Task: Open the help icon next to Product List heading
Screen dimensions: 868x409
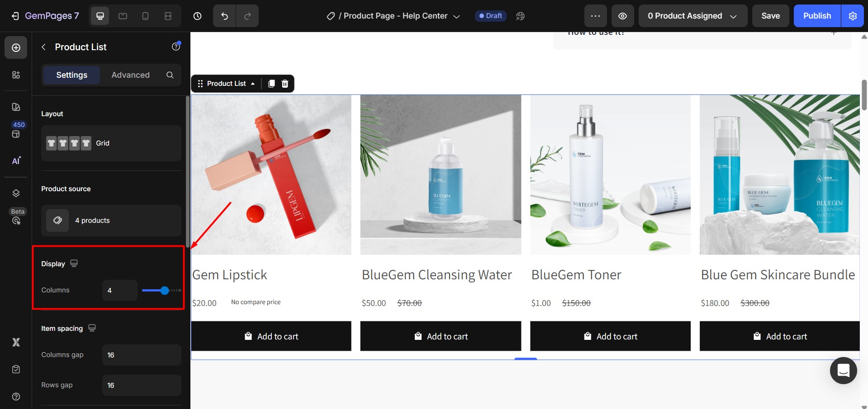Action: click(x=175, y=47)
